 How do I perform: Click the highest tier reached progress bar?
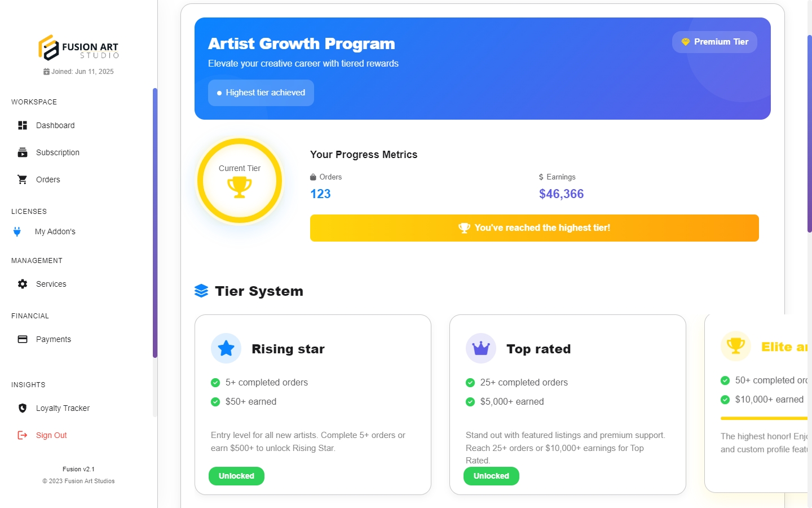[x=534, y=228]
